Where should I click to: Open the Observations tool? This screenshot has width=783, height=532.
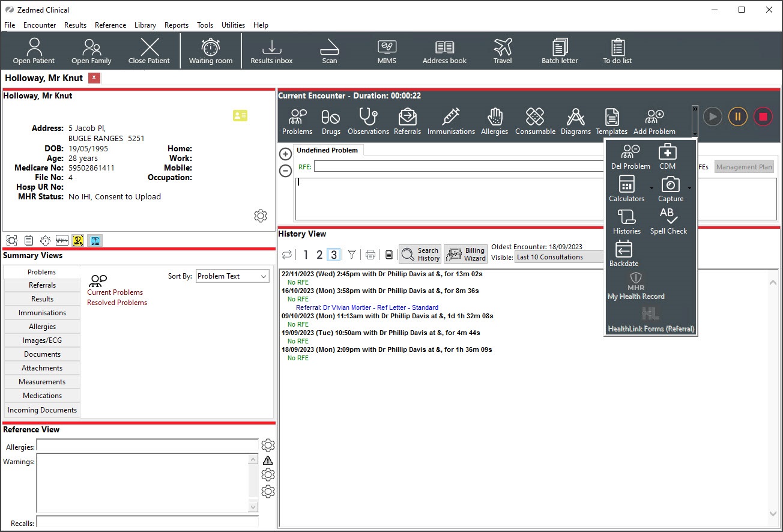368,120
